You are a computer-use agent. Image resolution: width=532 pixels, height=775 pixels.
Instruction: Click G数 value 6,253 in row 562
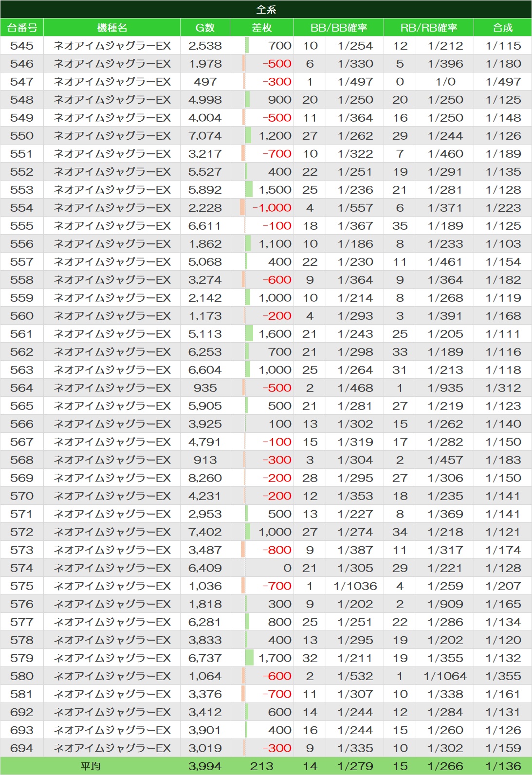(205, 352)
